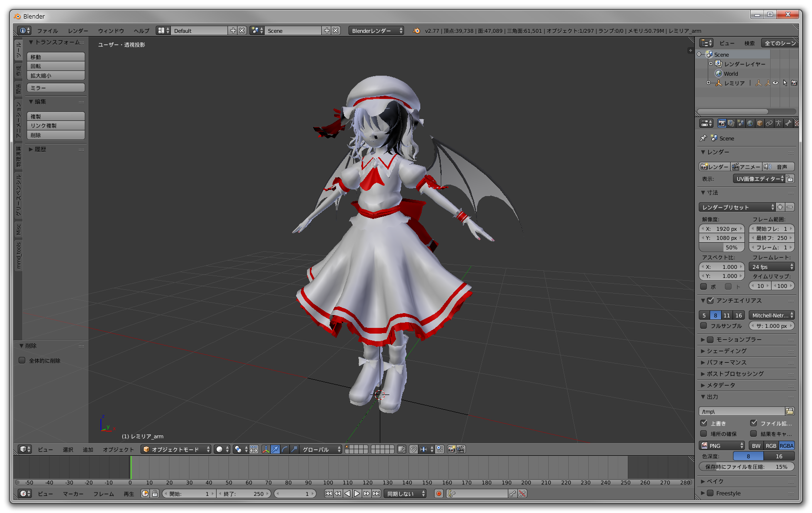This screenshot has height=513, width=812.
Task: Open the PNG file format dropdown
Action: tap(722, 445)
